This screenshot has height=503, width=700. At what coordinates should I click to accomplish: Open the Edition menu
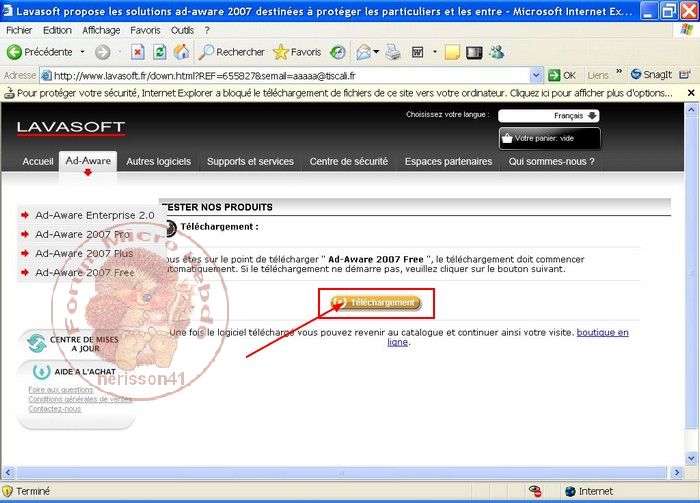(x=57, y=30)
